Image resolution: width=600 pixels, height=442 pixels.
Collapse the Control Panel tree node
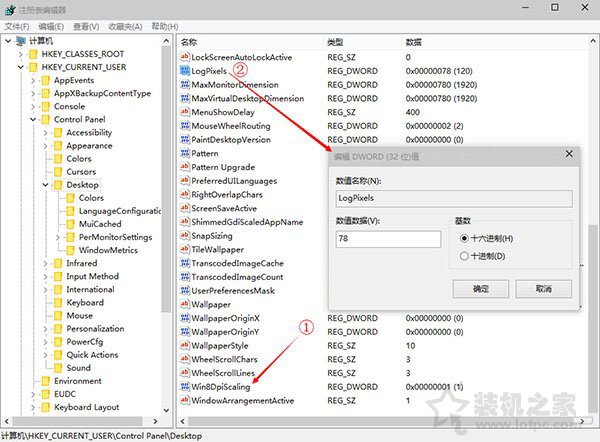(33, 119)
